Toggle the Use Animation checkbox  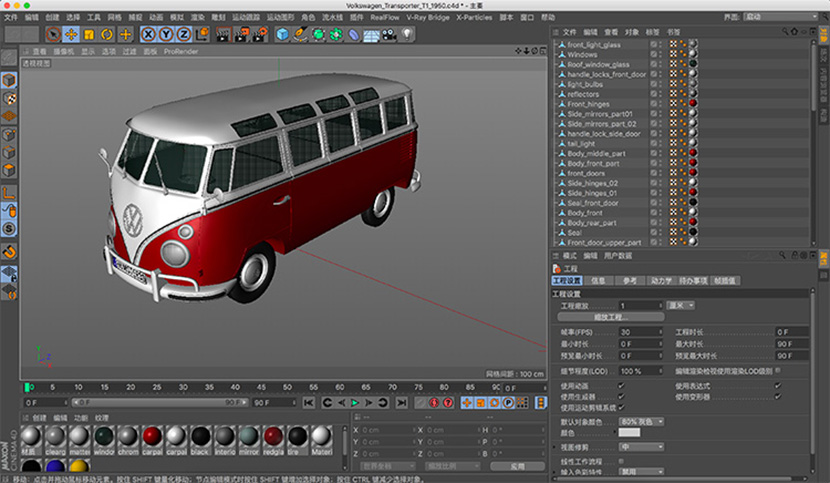[x=621, y=386]
